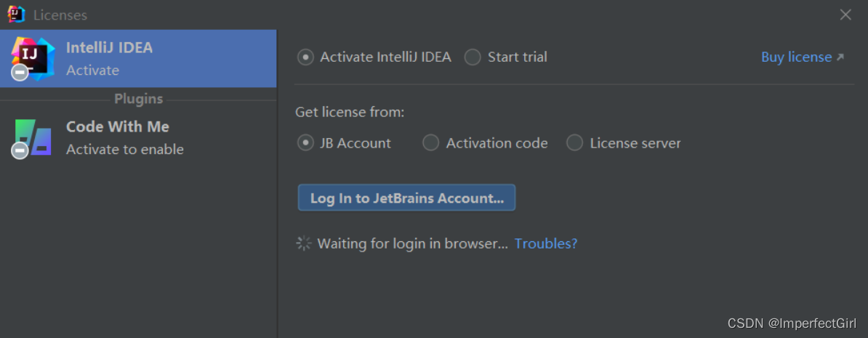This screenshot has height=338, width=868.
Task: Close the Licenses dialog
Action: [x=845, y=15]
